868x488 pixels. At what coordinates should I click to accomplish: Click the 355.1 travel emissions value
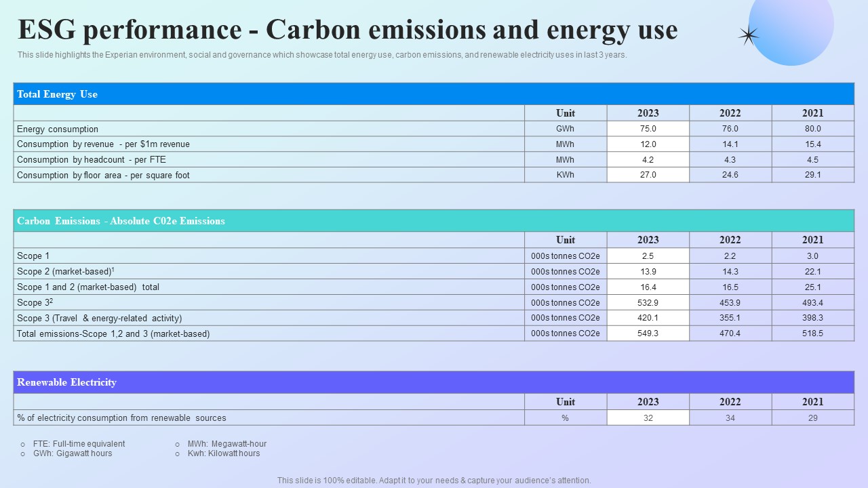coord(730,318)
